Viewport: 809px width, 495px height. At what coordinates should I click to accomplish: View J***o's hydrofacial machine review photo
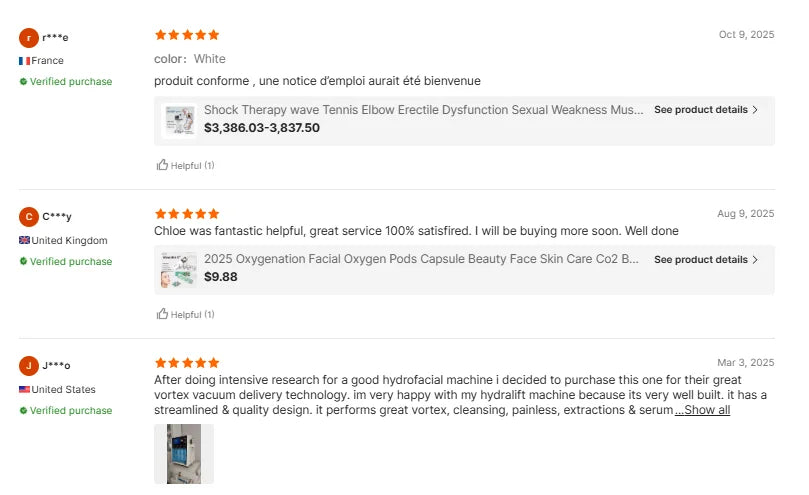click(184, 454)
